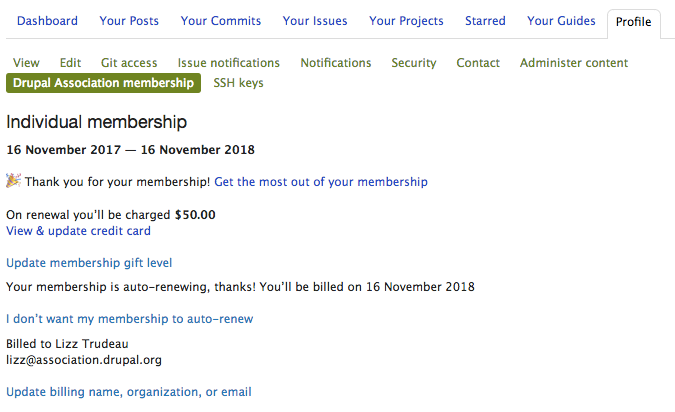The height and width of the screenshot is (412, 675).
Task: Click Get the most out of your membership
Action: 321,182
